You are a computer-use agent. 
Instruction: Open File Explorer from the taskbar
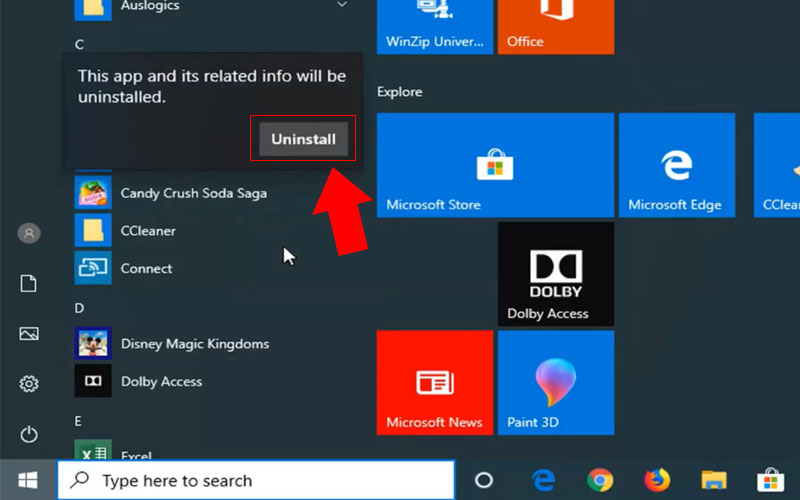tap(714, 480)
